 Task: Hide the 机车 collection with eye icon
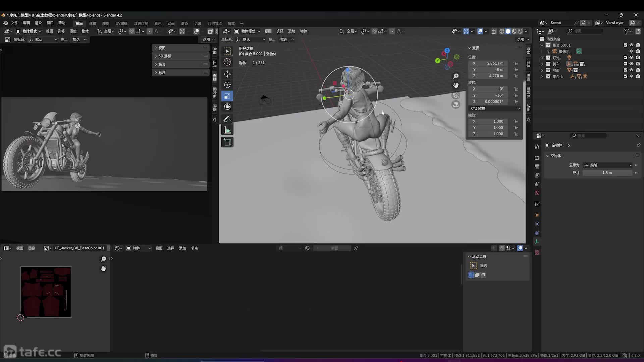click(631, 64)
